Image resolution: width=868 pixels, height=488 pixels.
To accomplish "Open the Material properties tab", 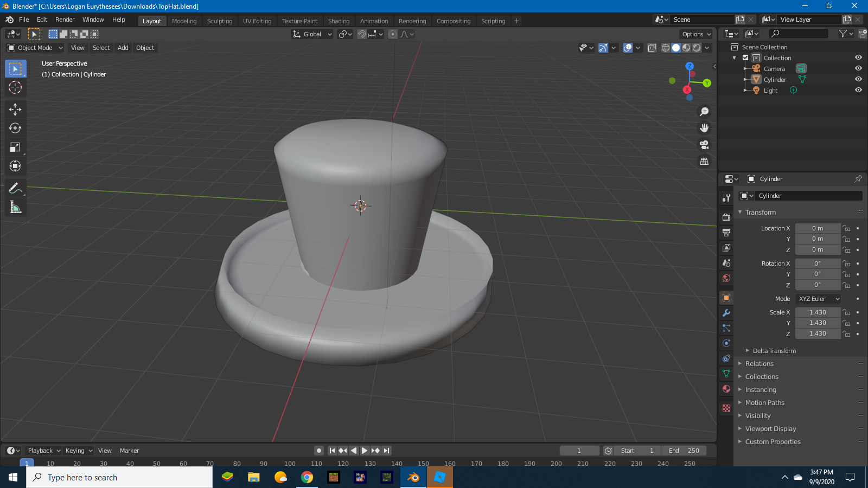I will [726, 389].
